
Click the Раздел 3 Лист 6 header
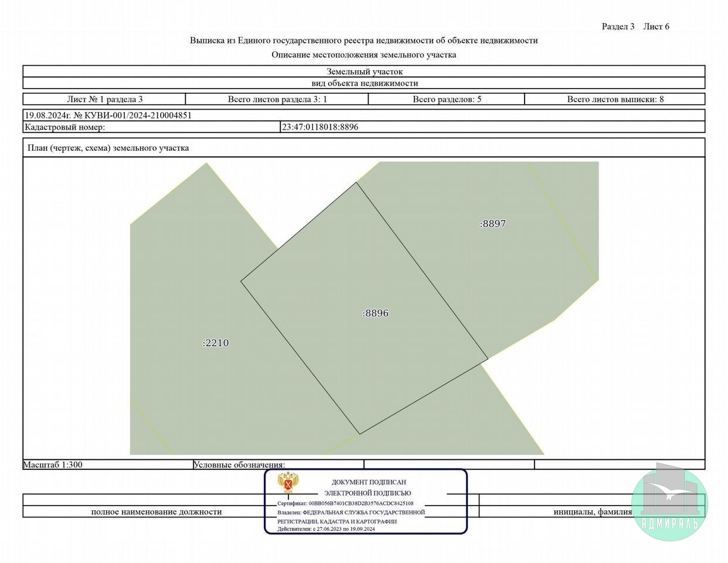[x=635, y=26]
